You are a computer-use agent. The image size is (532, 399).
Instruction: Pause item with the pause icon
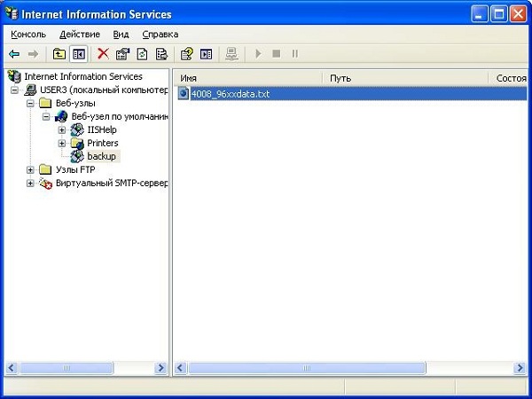pyautogui.click(x=295, y=53)
